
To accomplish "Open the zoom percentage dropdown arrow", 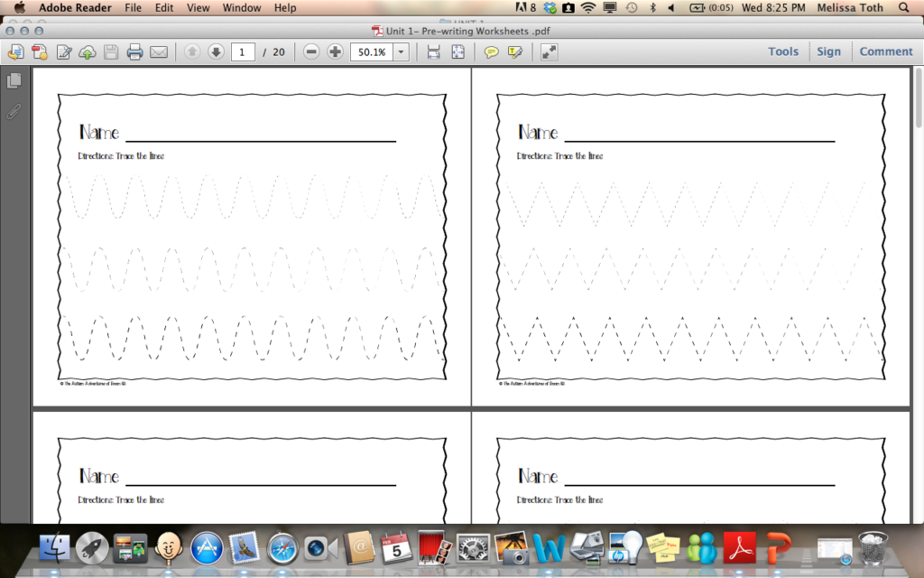I will [x=402, y=51].
